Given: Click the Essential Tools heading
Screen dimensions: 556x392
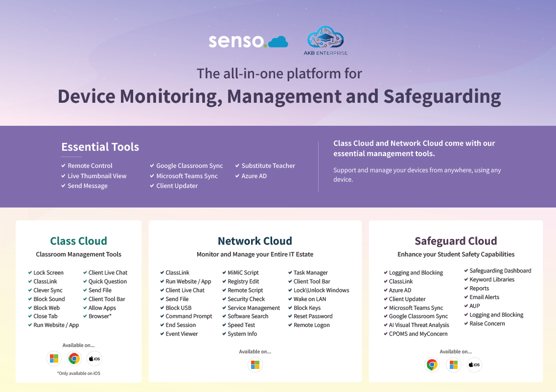Looking at the screenshot, I should click(x=100, y=147).
